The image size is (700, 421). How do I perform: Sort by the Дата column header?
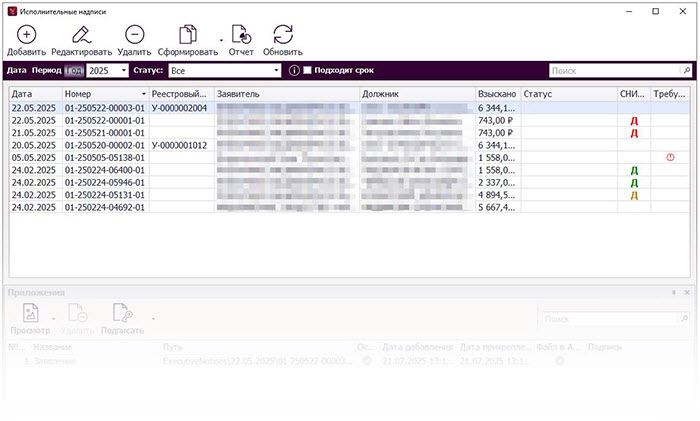(x=34, y=94)
